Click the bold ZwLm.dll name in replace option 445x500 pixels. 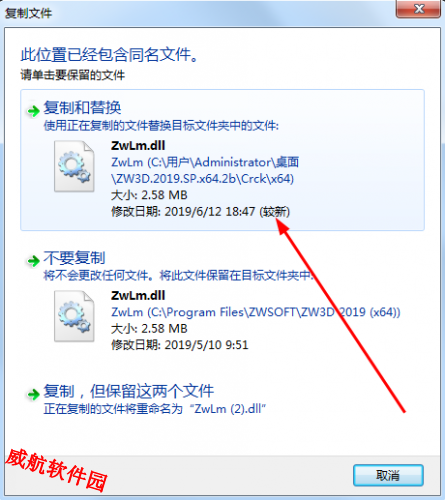pos(138,146)
